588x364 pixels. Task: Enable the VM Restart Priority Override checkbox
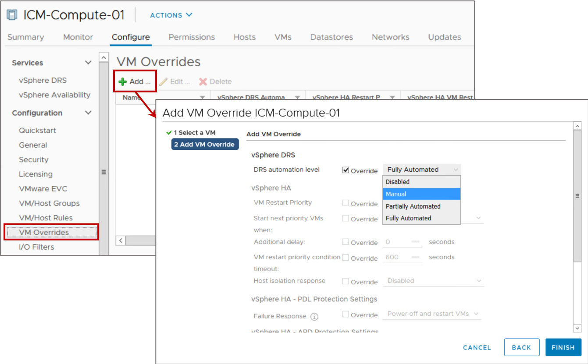coord(346,203)
